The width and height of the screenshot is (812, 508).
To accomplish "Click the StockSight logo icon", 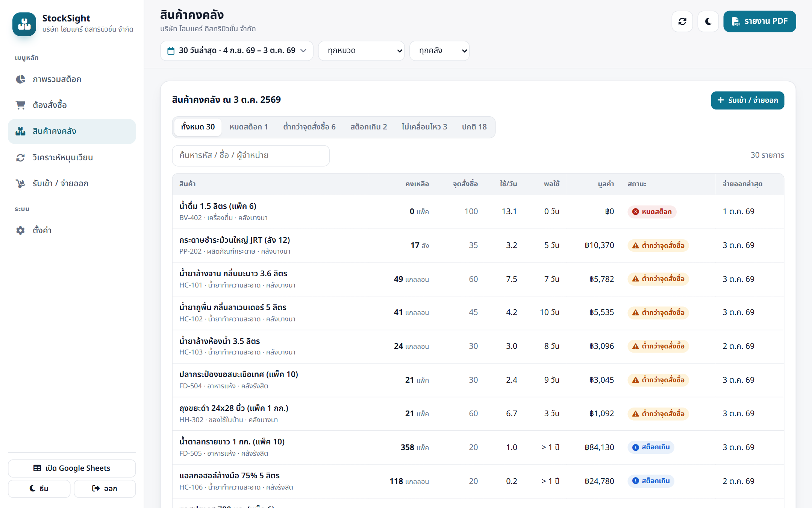I will coord(24,24).
